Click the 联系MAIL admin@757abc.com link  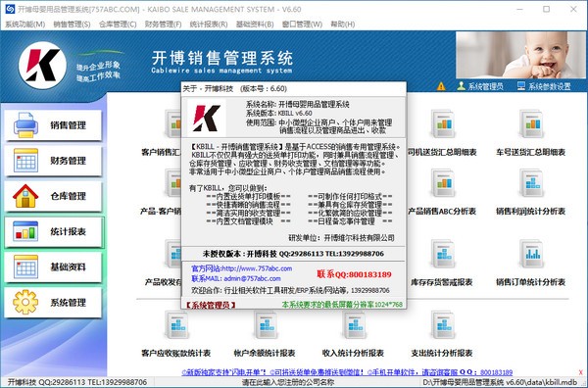click(x=236, y=278)
